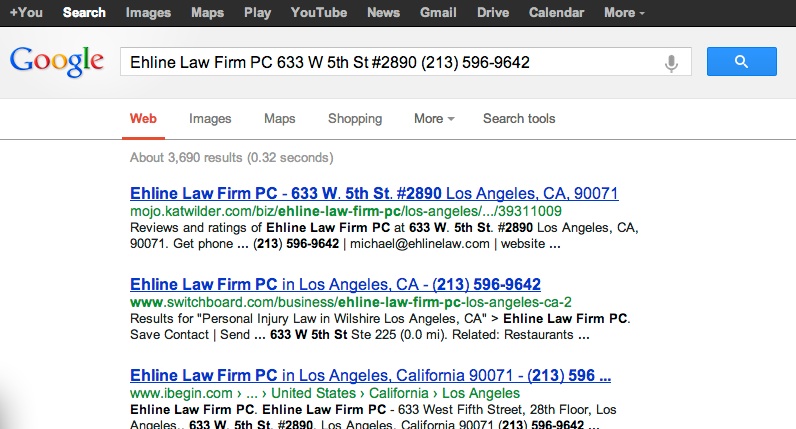The height and width of the screenshot is (429, 796).
Task: Click the 'Save Contact | Send' snippet text
Action: click(190, 335)
